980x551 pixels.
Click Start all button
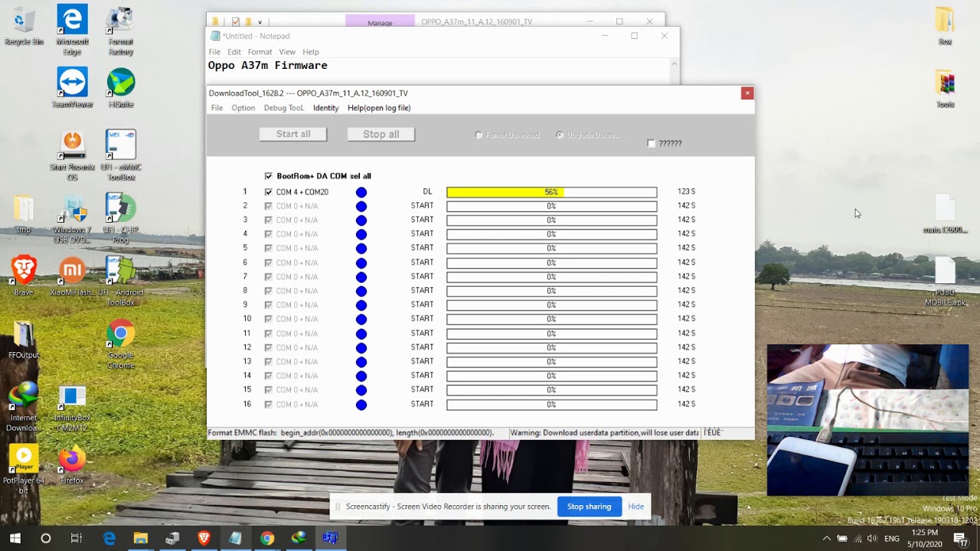click(293, 134)
